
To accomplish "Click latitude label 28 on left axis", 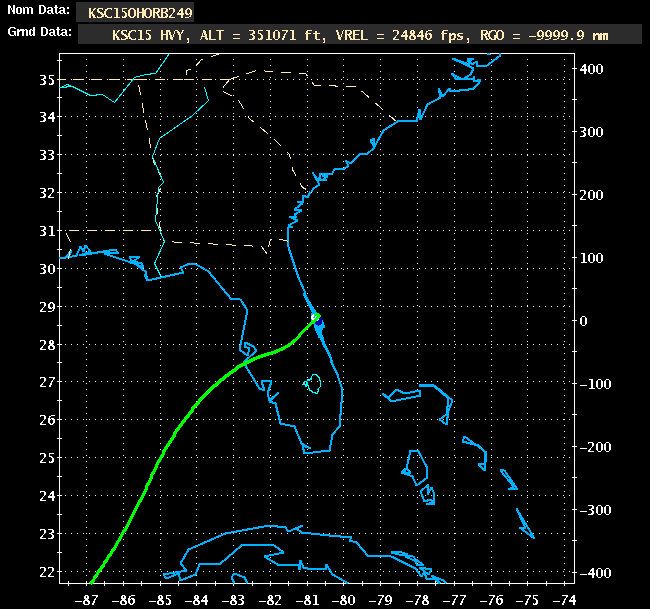I will (47, 345).
